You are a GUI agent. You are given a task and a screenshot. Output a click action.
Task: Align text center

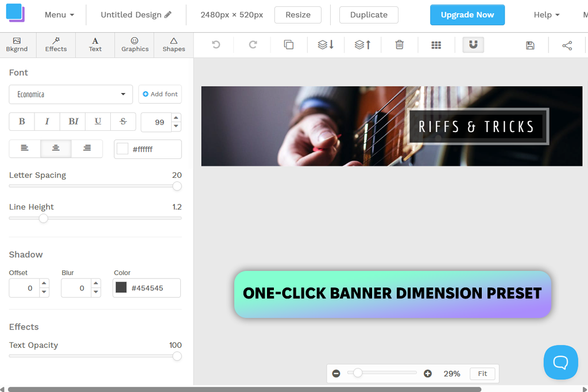pos(56,148)
